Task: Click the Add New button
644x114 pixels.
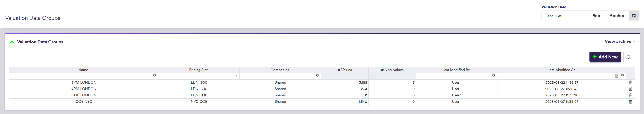Action: (x=605, y=57)
